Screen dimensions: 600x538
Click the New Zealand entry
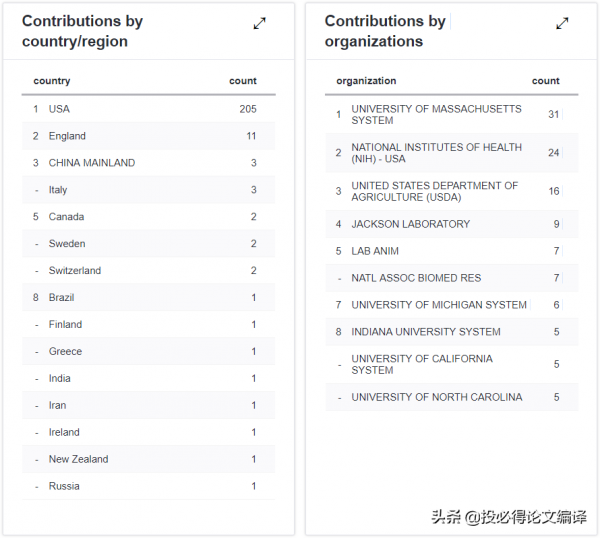78,460
